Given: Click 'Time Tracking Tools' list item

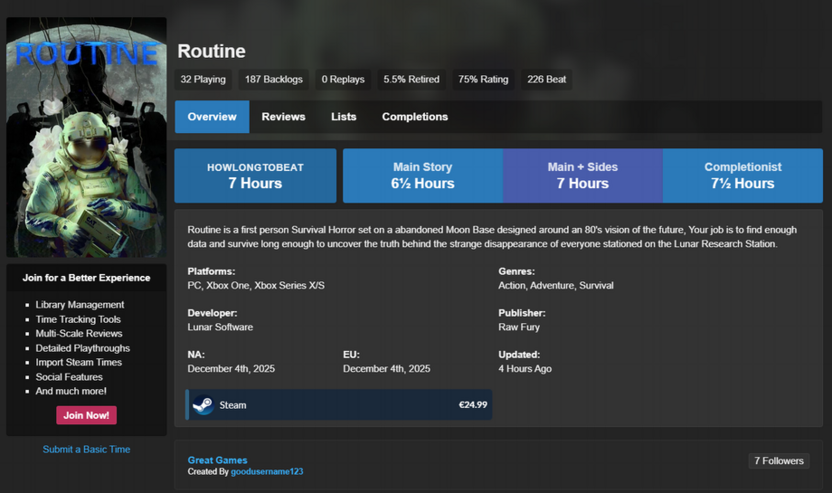Looking at the screenshot, I should point(78,319).
